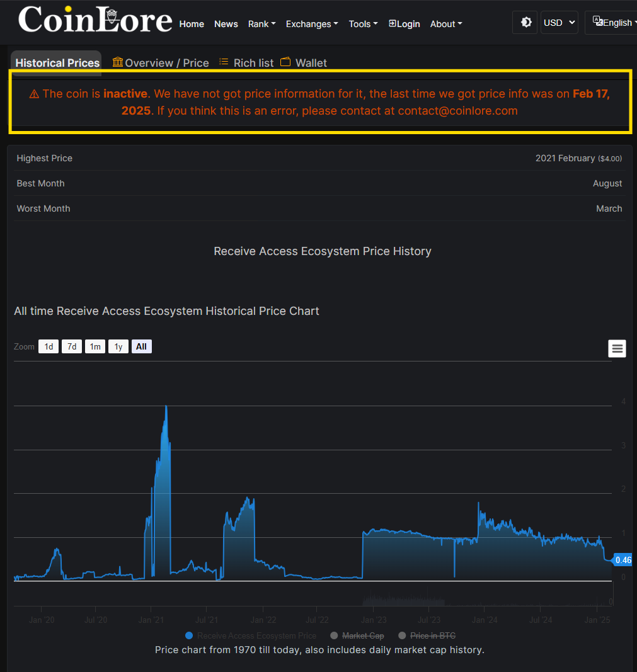
Task: Click the warning triangle icon
Action: pyautogui.click(x=34, y=94)
